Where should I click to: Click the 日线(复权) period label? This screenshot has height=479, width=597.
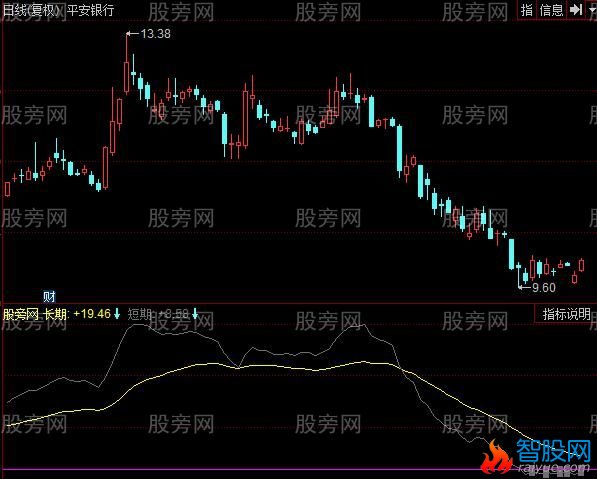(x=32, y=10)
